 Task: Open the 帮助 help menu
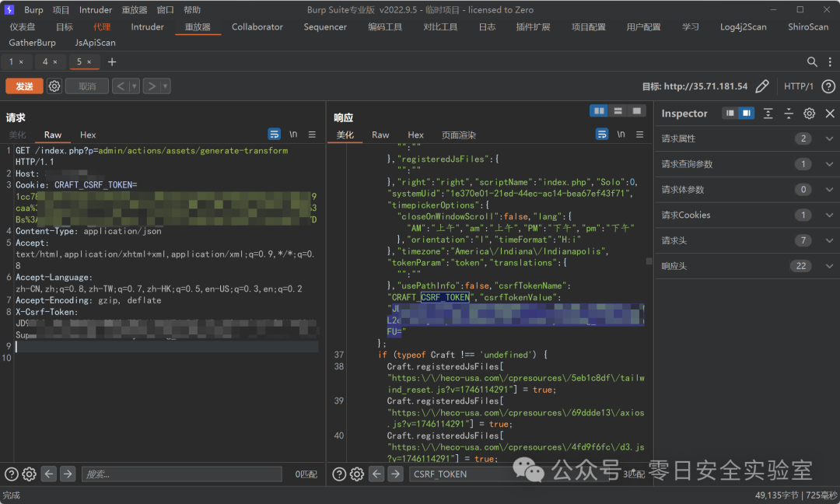click(192, 9)
